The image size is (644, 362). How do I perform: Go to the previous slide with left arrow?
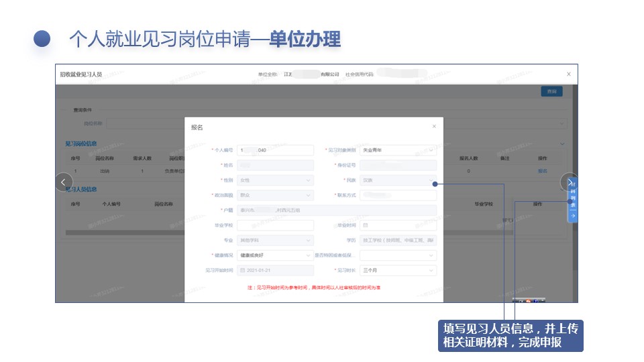[63, 182]
